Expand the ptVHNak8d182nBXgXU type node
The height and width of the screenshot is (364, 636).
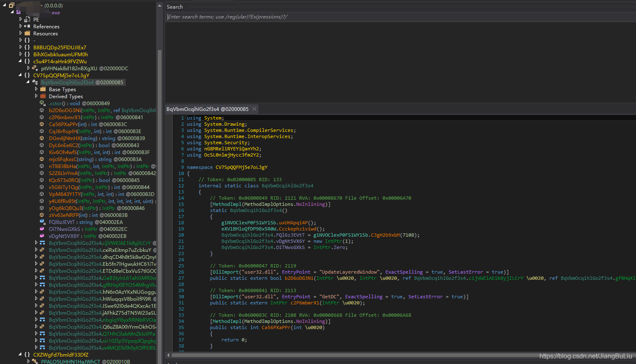coord(28,68)
